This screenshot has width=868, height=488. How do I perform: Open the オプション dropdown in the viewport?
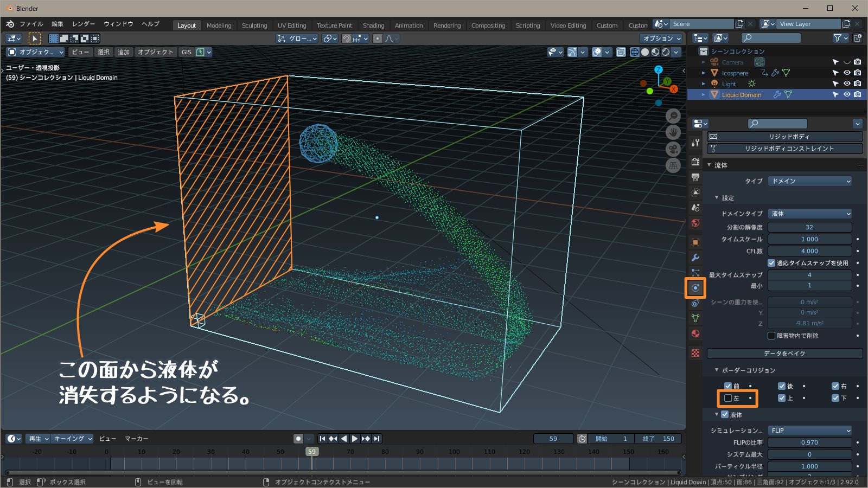click(661, 38)
